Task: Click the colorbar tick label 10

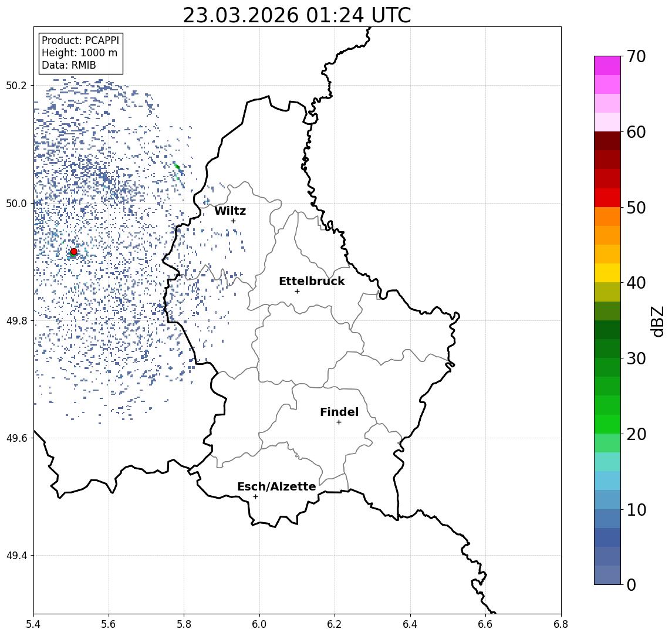Action: [636, 509]
